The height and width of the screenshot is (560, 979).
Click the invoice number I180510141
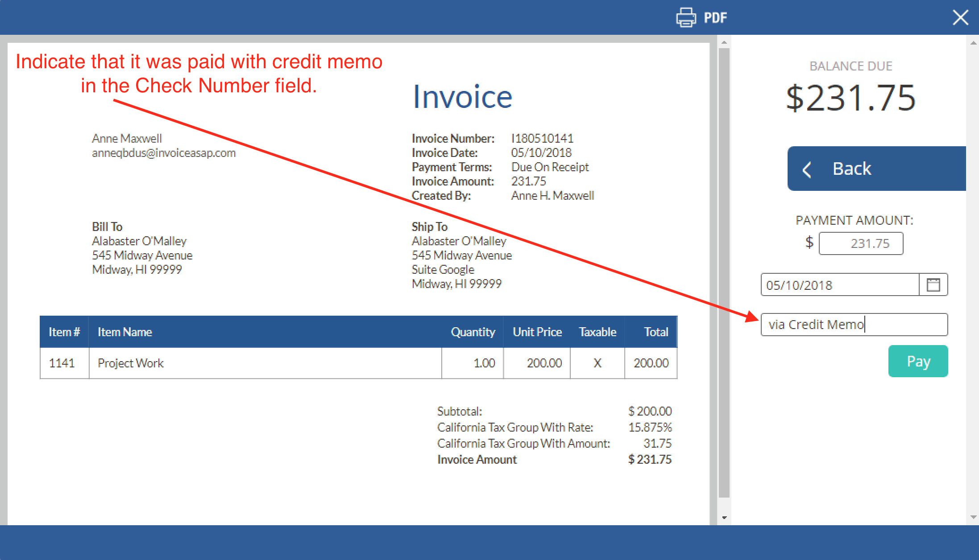click(543, 138)
